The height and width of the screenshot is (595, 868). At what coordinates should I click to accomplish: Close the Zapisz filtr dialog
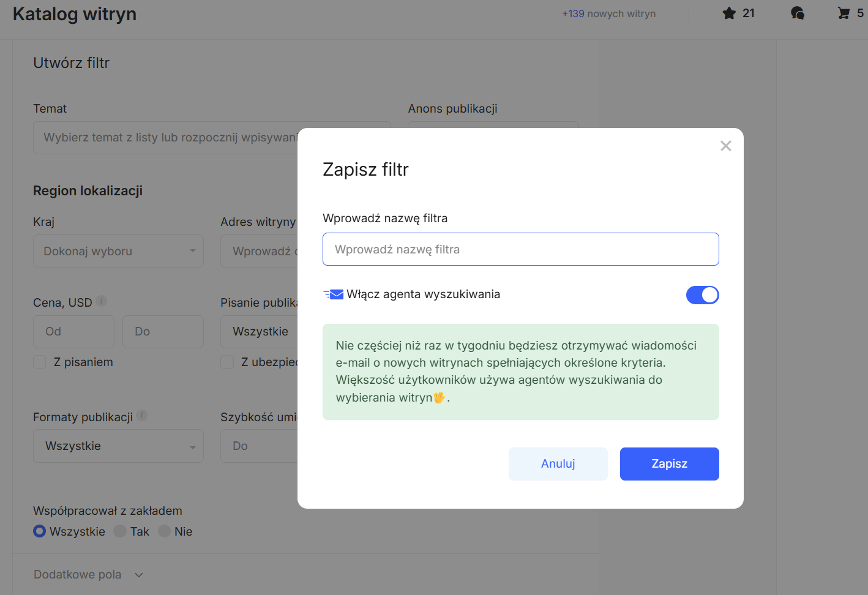725,146
